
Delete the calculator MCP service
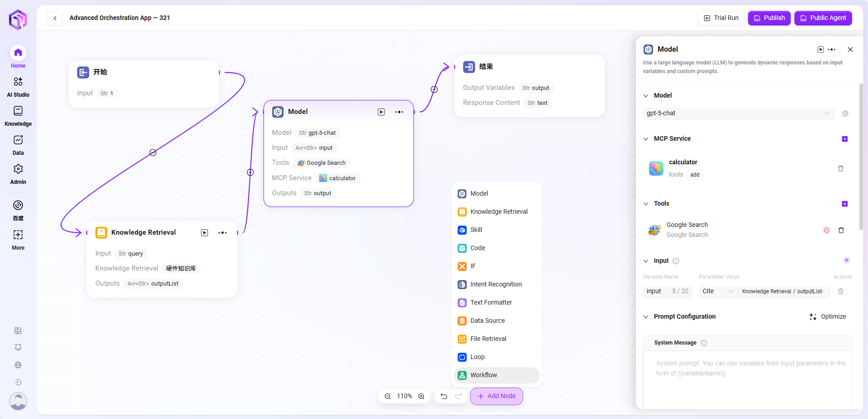(841, 168)
